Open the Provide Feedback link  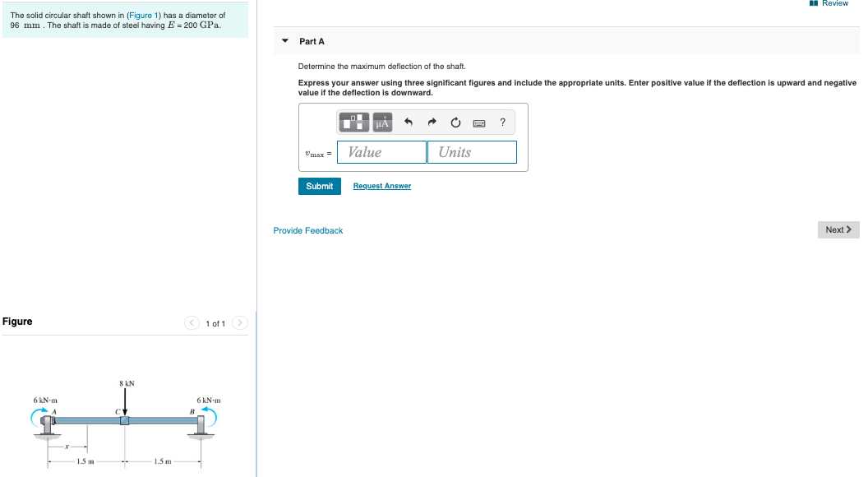point(307,230)
